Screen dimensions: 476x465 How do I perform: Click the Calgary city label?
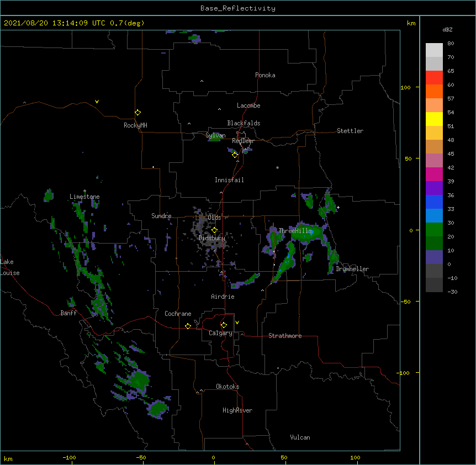pyautogui.click(x=220, y=333)
